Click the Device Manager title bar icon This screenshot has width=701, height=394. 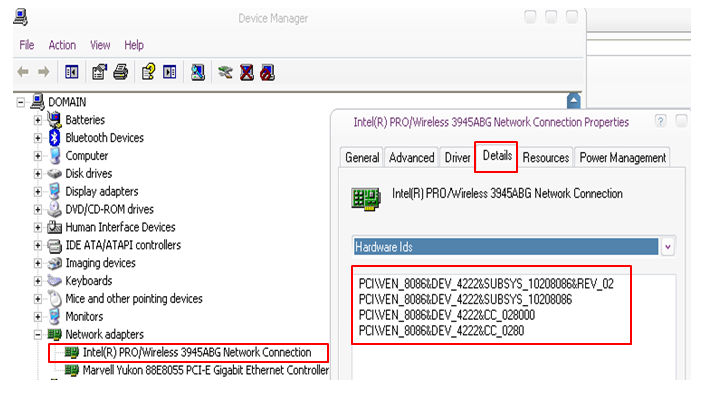[21, 17]
